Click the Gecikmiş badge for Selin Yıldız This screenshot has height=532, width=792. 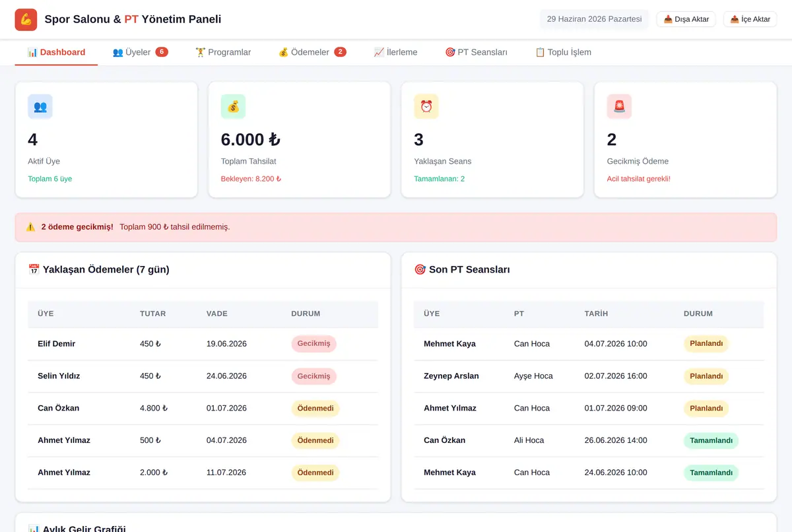coord(314,376)
